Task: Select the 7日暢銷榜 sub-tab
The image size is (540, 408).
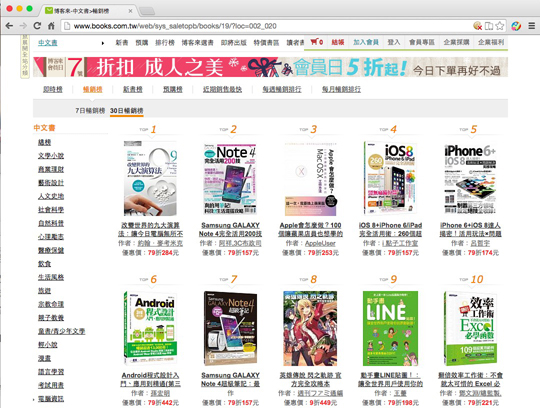Action: click(90, 111)
